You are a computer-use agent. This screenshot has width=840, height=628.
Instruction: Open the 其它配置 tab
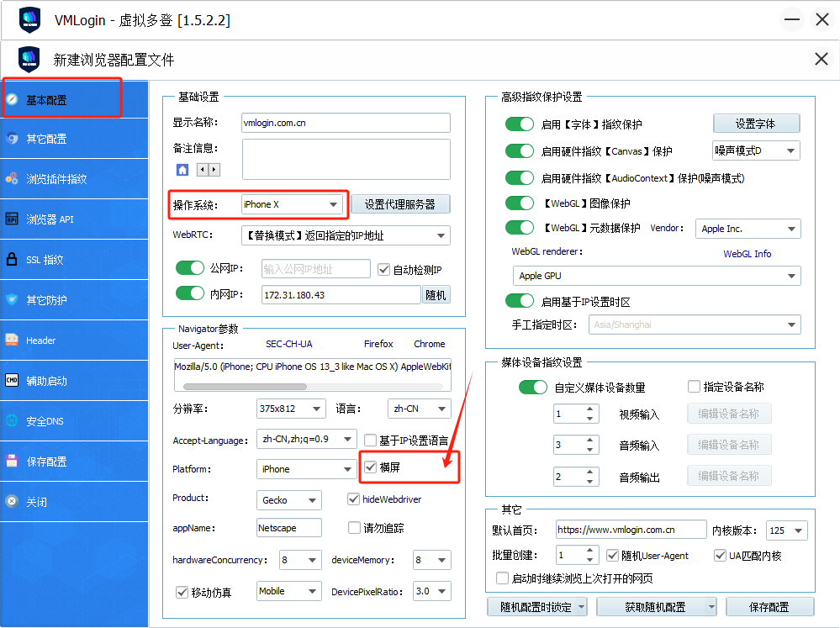(x=74, y=139)
